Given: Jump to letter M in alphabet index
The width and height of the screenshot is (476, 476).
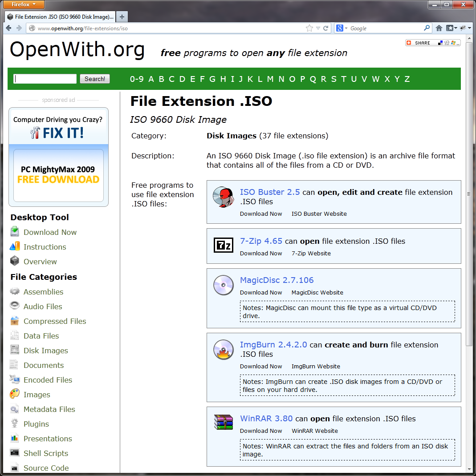Looking at the screenshot, I should [270, 79].
